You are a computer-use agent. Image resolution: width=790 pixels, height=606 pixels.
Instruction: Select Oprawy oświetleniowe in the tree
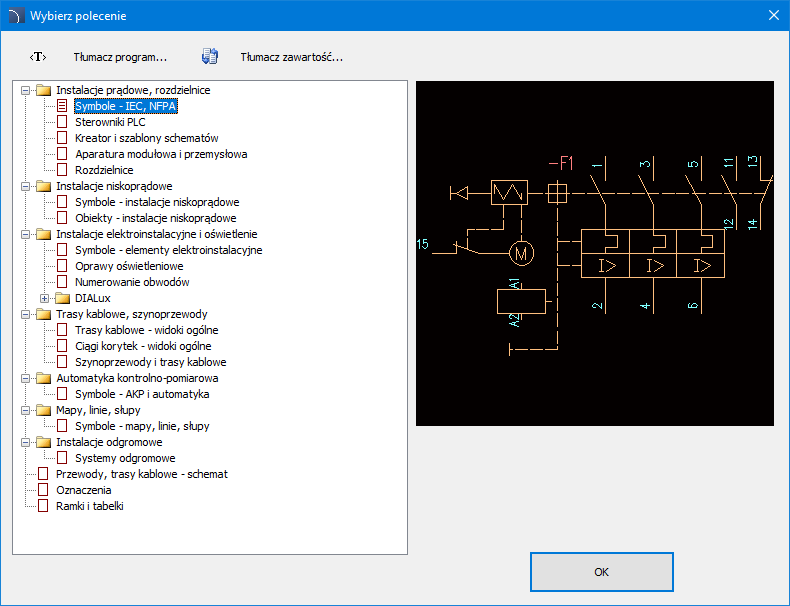click(x=129, y=266)
